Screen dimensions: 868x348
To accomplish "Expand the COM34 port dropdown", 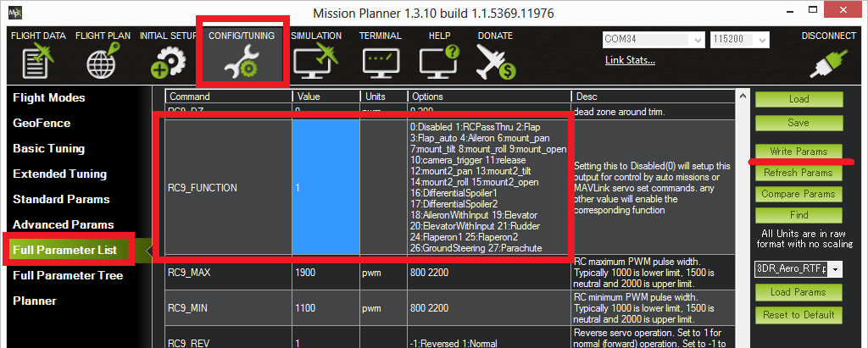I will click(697, 40).
